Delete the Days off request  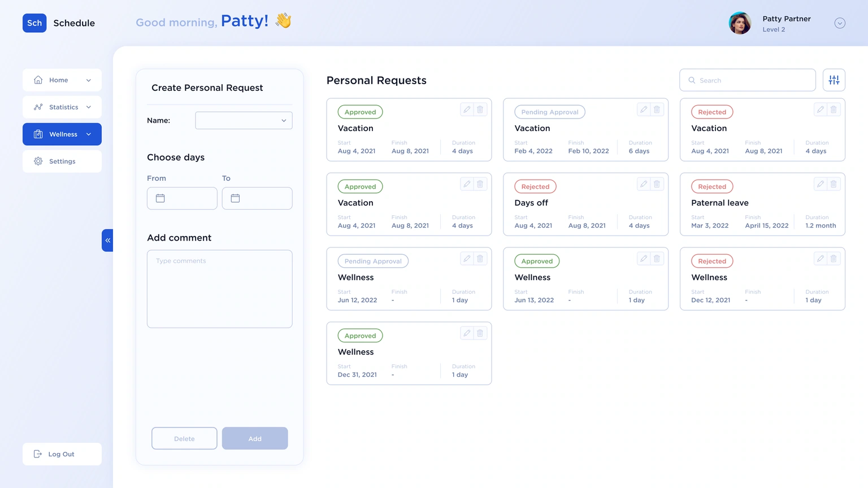point(657,184)
